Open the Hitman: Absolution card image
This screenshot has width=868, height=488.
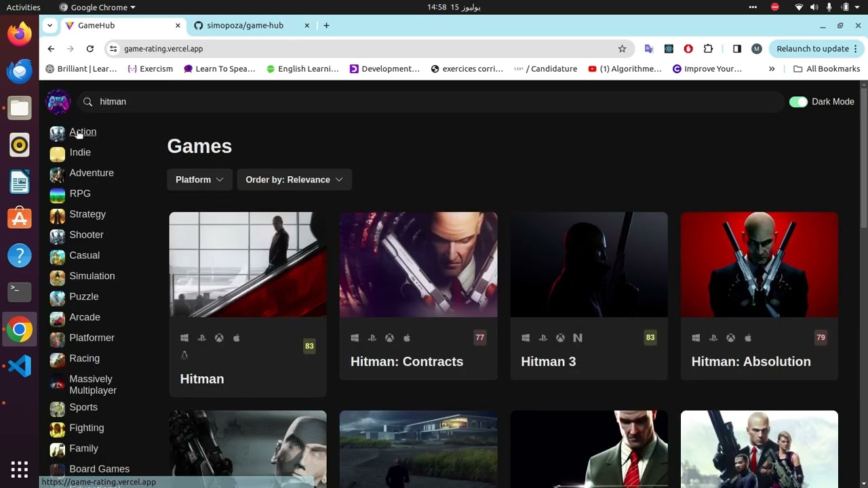(x=759, y=264)
